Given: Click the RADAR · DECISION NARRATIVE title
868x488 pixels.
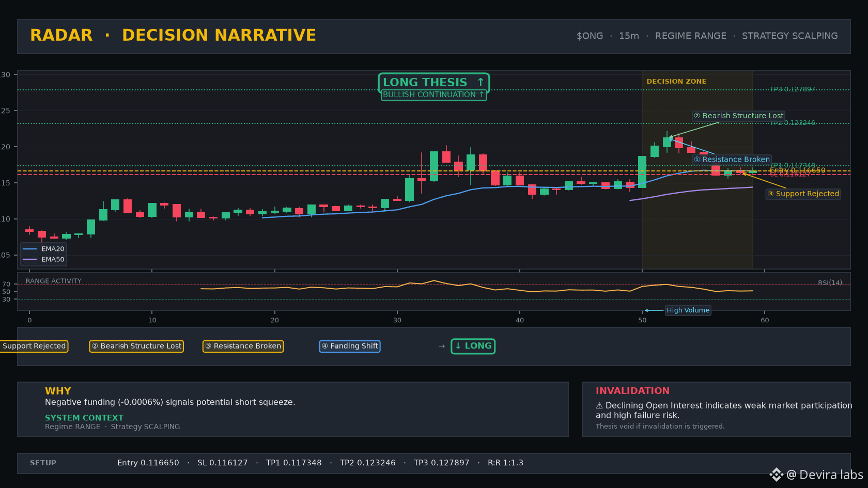Looking at the screenshot, I should point(173,35).
